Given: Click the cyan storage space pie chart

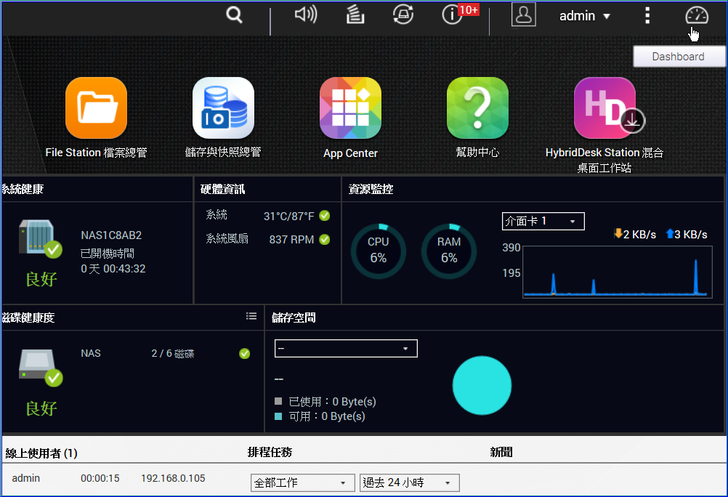Looking at the screenshot, I should [x=482, y=386].
